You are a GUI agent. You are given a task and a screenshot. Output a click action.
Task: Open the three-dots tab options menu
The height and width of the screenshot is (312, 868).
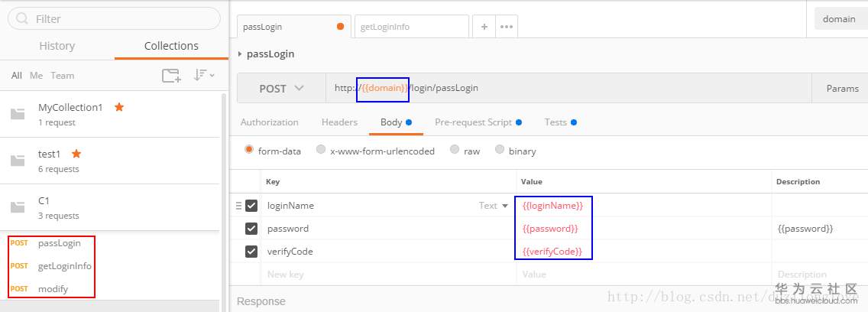506,26
